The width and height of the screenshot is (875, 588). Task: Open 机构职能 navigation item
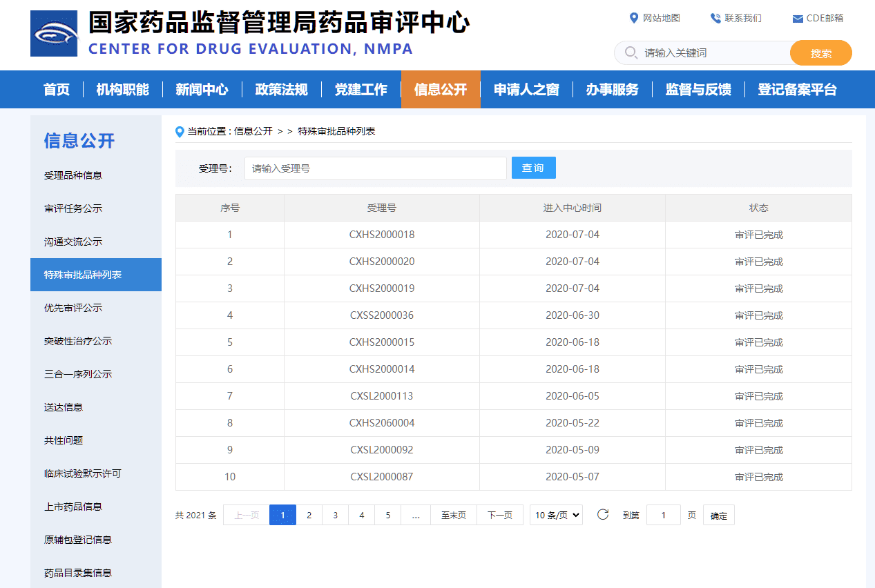point(123,90)
